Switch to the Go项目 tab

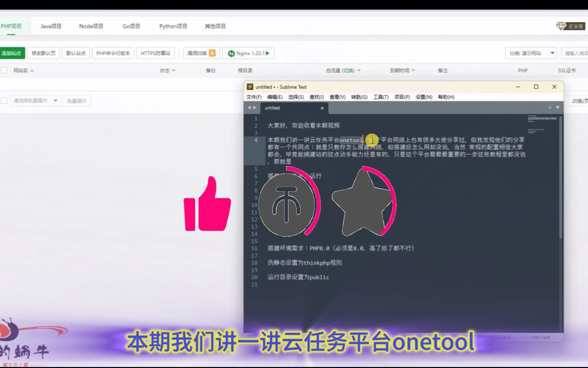131,26
